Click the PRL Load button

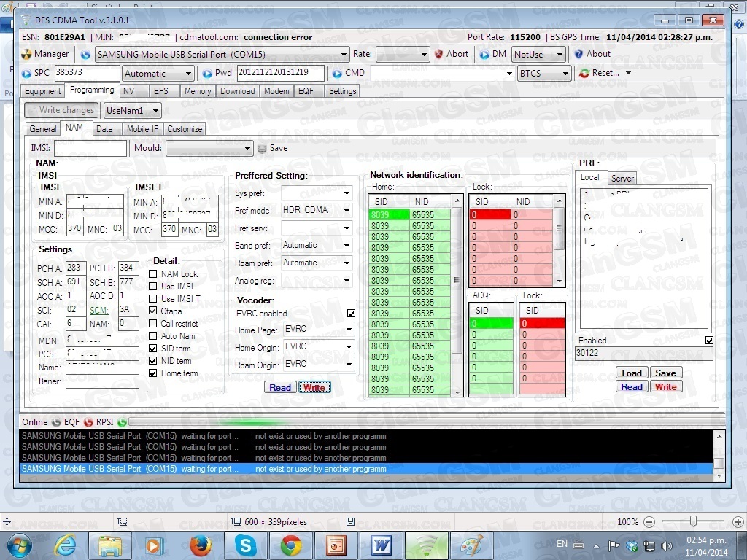point(632,373)
